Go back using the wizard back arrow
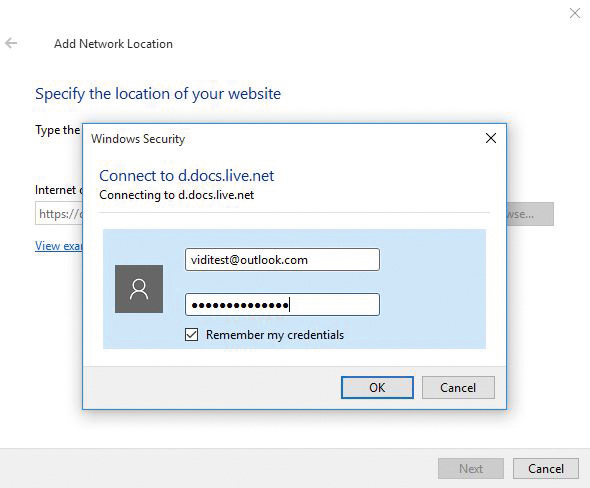 [11, 43]
